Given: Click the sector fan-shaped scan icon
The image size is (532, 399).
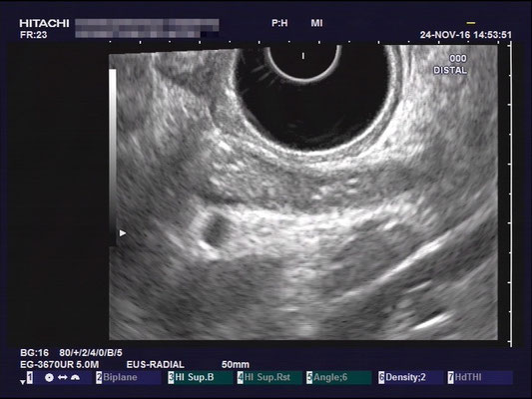Looking at the screenshot, I should click(75, 377).
